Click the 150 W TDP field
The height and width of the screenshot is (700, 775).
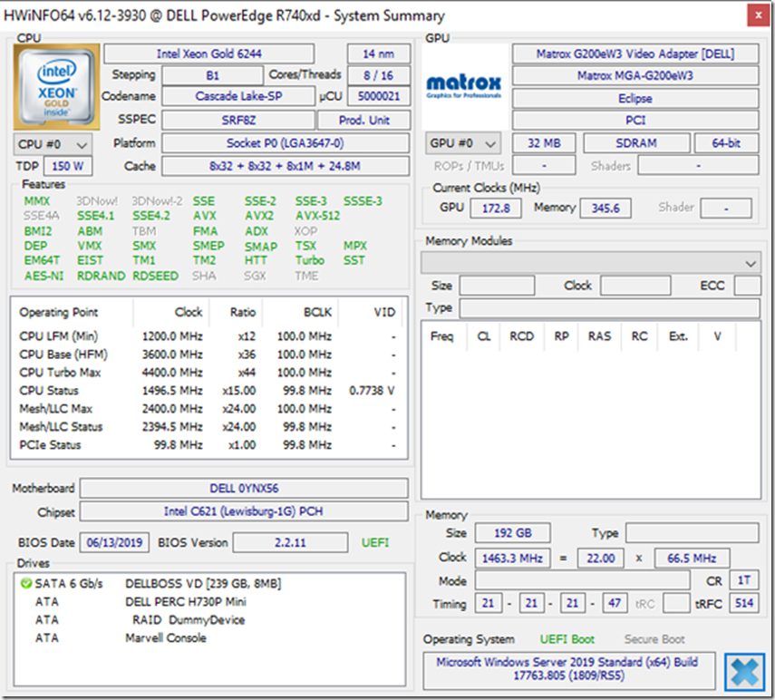tap(68, 166)
